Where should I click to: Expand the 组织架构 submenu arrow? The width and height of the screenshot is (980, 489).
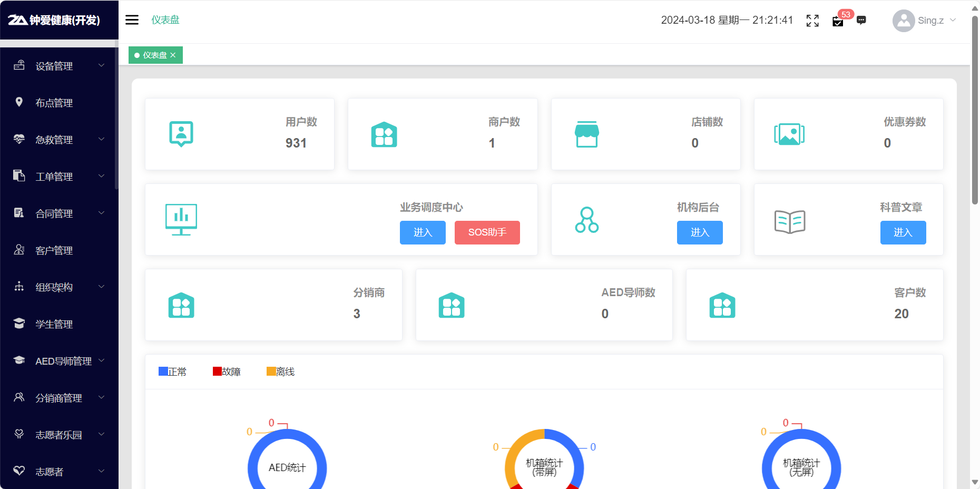102,287
